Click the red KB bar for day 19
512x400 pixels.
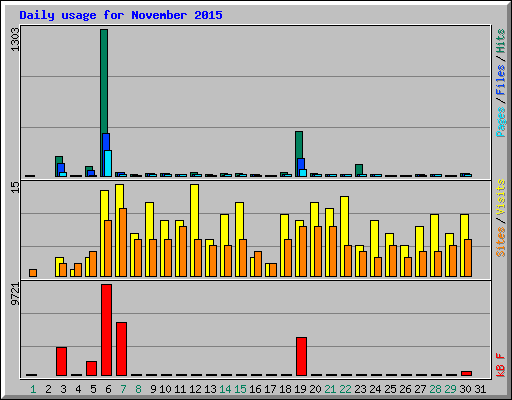[x=301, y=356]
